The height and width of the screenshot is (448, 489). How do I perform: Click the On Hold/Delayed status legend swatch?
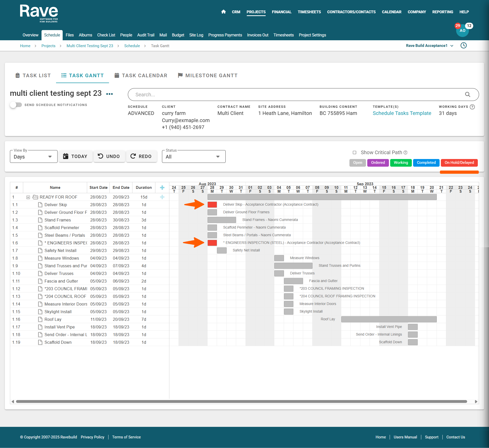459,163
